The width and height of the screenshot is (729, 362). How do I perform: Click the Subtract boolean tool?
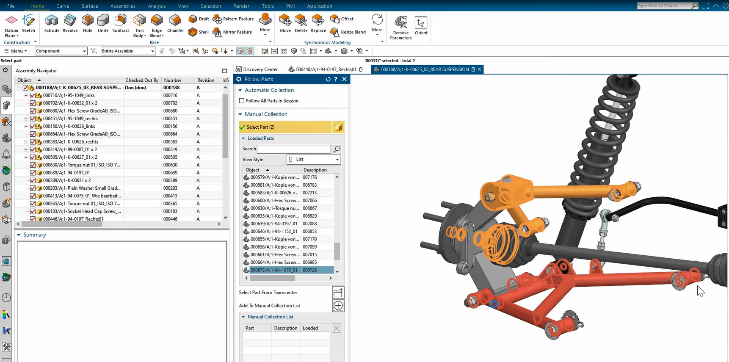click(120, 24)
